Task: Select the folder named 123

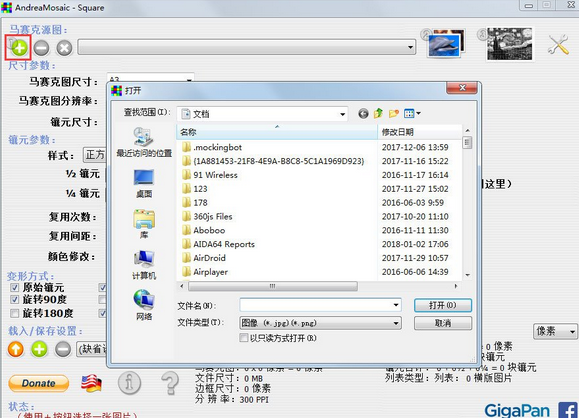Action: click(x=195, y=189)
